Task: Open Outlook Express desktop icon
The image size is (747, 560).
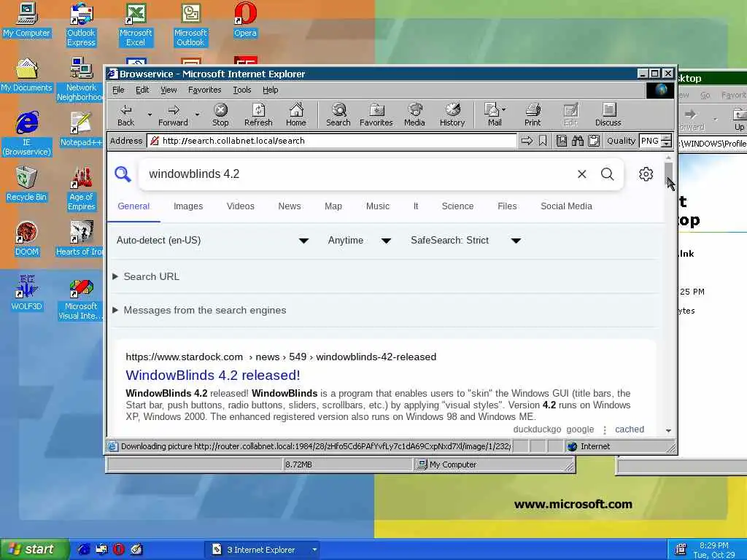Action: pos(81,25)
